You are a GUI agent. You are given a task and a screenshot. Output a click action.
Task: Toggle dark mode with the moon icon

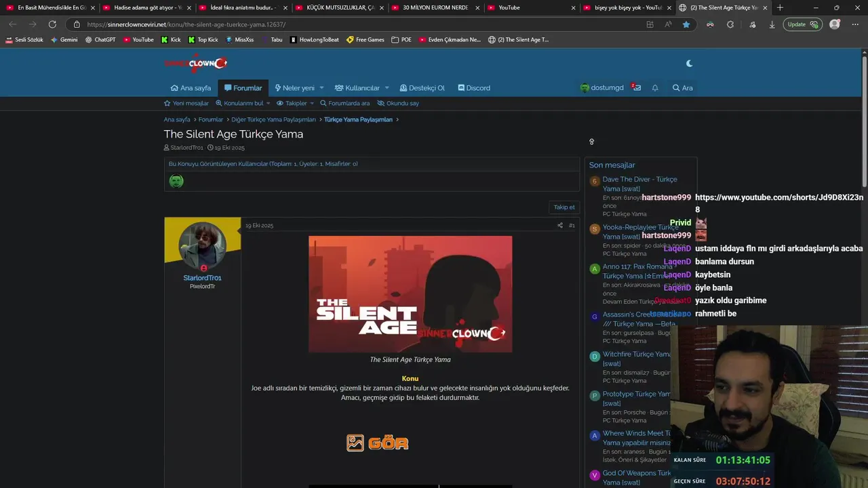point(689,63)
